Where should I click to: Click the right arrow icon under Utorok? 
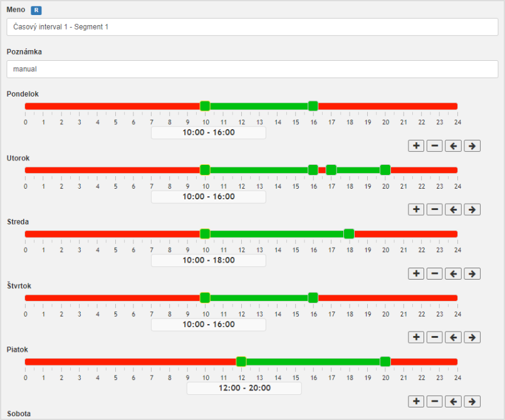[472, 209]
